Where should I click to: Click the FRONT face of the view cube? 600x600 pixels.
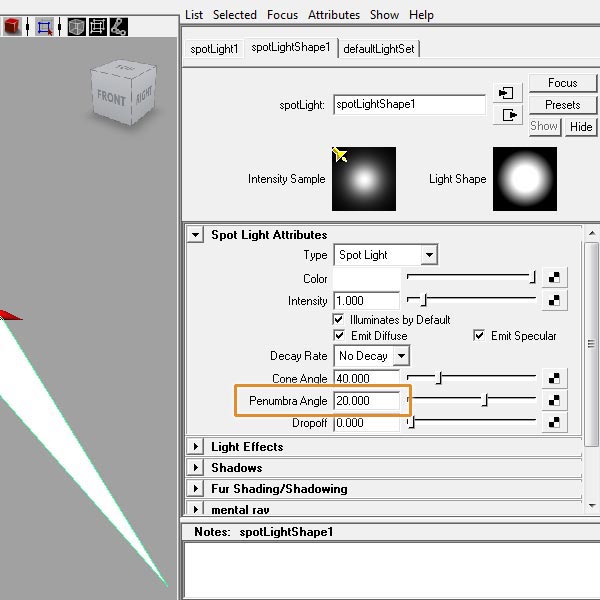(111, 98)
